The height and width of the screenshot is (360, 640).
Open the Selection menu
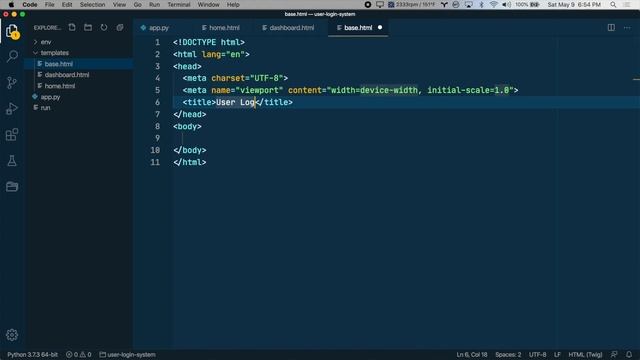pos(92,4)
